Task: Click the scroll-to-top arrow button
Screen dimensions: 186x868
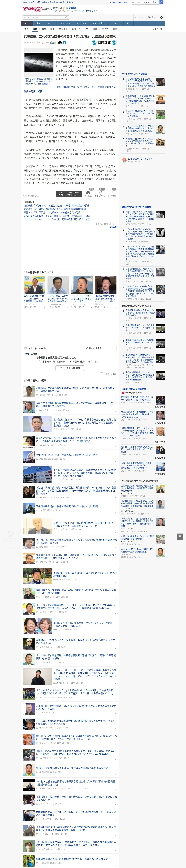Action: tap(180, 536)
